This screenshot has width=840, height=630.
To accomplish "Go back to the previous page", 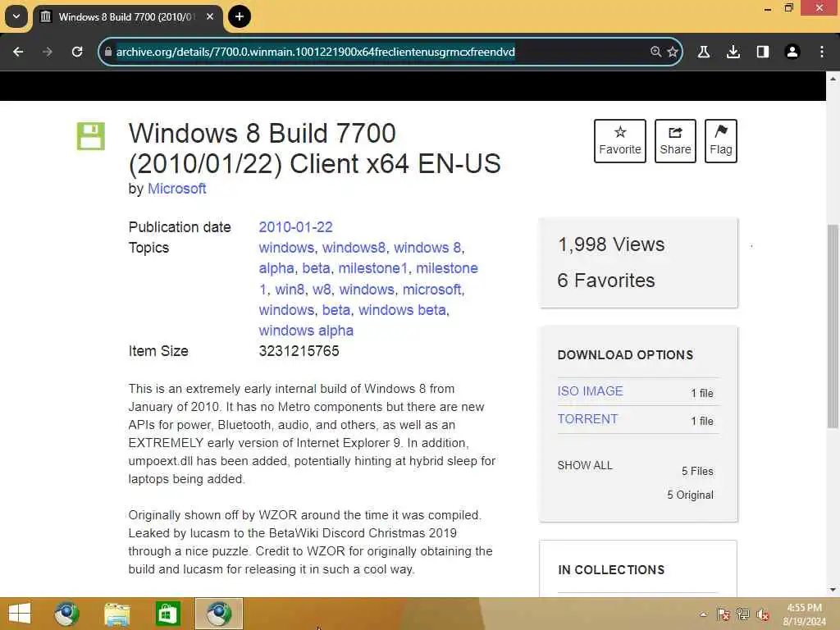I will point(18,52).
